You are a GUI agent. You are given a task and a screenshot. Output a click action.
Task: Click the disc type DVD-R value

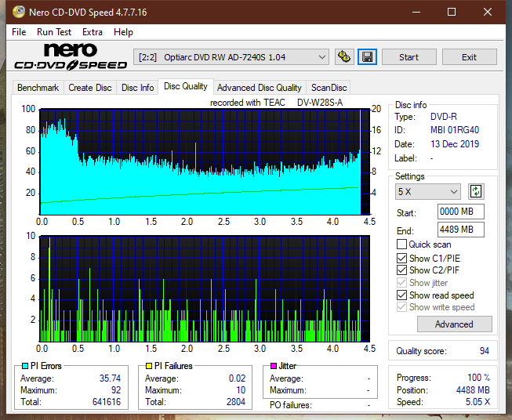[x=444, y=117]
